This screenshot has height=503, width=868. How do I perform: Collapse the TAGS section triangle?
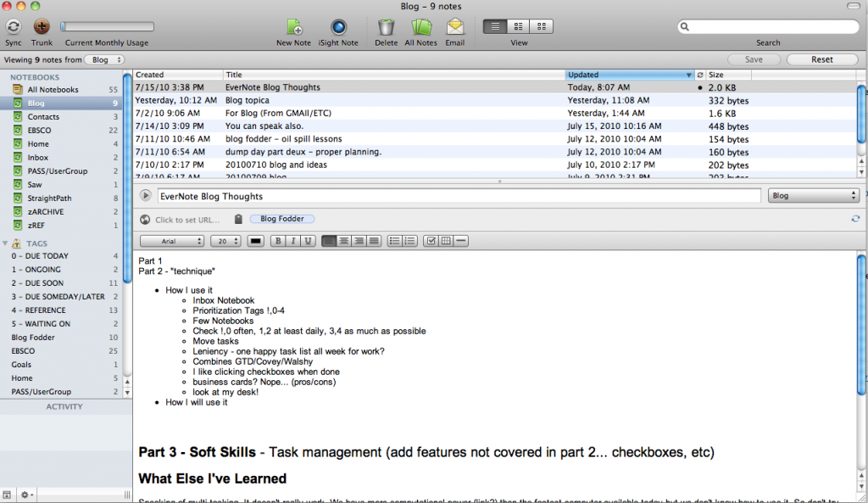point(5,243)
